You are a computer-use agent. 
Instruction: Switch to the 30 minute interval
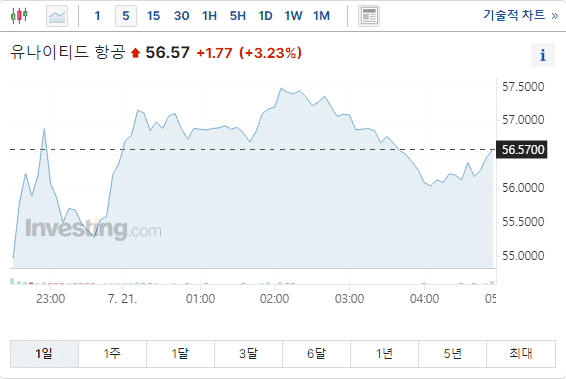(x=182, y=16)
